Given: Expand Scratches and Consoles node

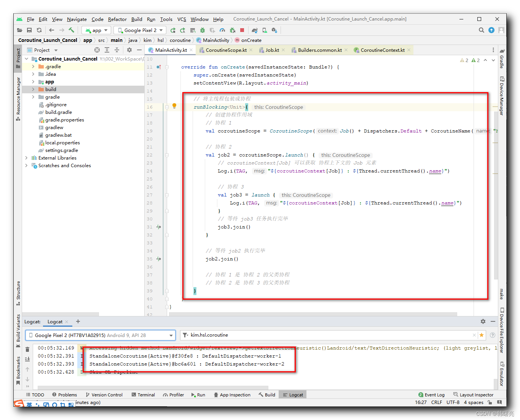Looking at the screenshot, I should click(x=26, y=165).
